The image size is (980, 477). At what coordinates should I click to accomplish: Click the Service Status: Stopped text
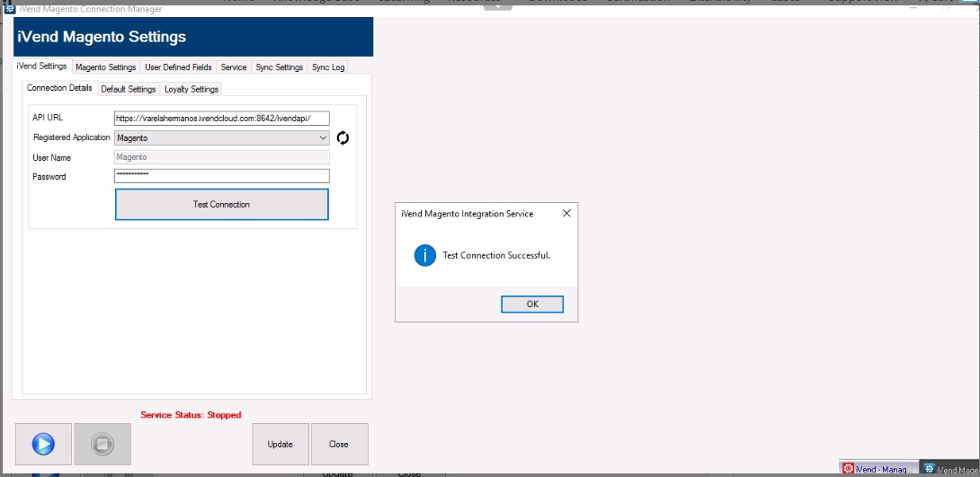[x=191, y=414]
